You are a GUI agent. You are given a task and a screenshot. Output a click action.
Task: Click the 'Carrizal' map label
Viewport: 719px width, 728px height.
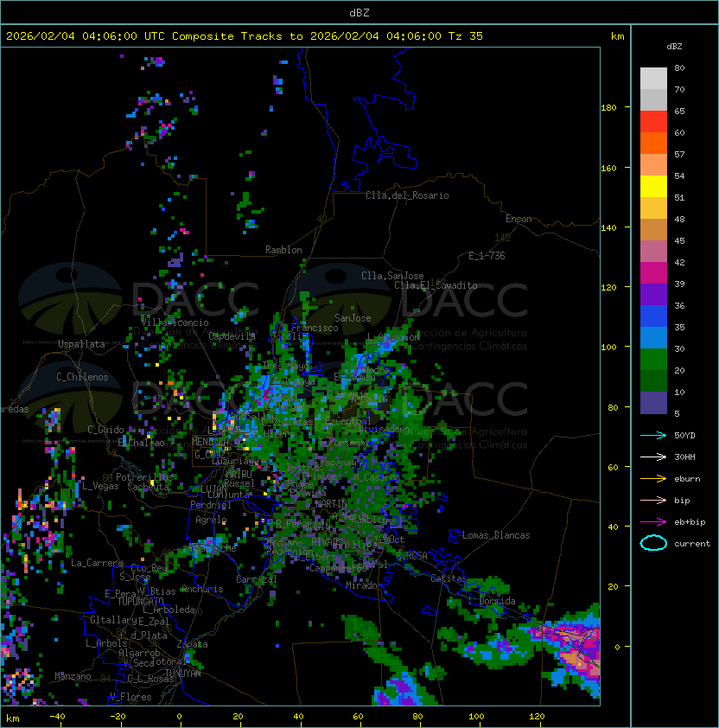coord(257,579)
